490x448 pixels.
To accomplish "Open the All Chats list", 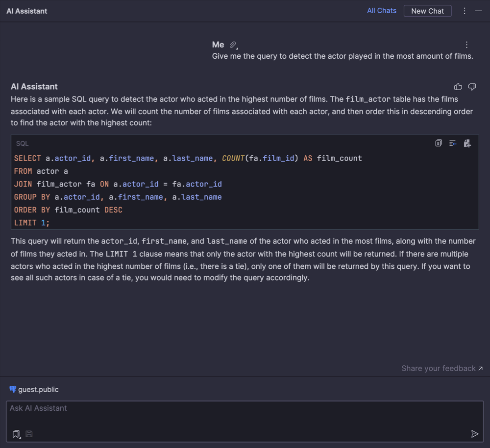I will click(382, 11).
